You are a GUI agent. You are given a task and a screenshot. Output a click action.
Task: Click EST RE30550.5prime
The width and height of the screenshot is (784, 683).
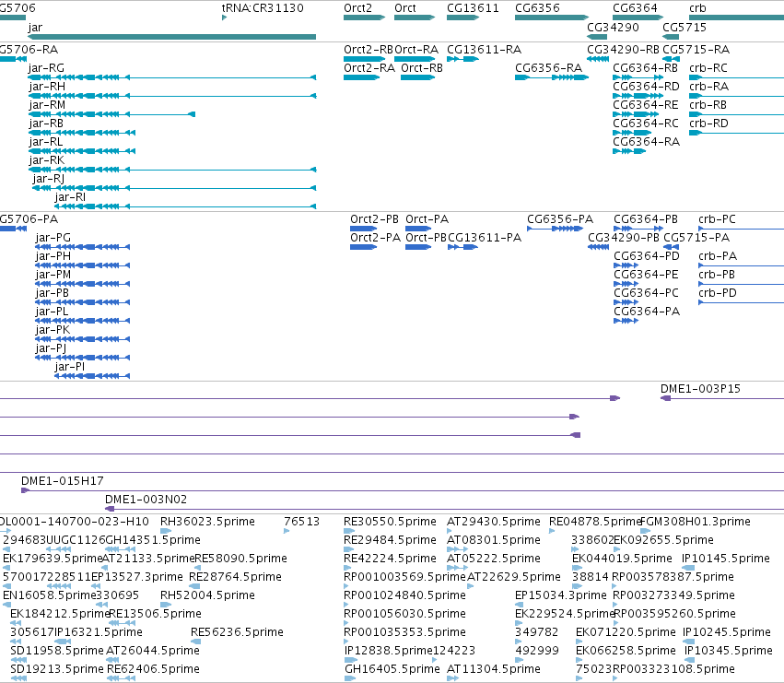[349, 531]
